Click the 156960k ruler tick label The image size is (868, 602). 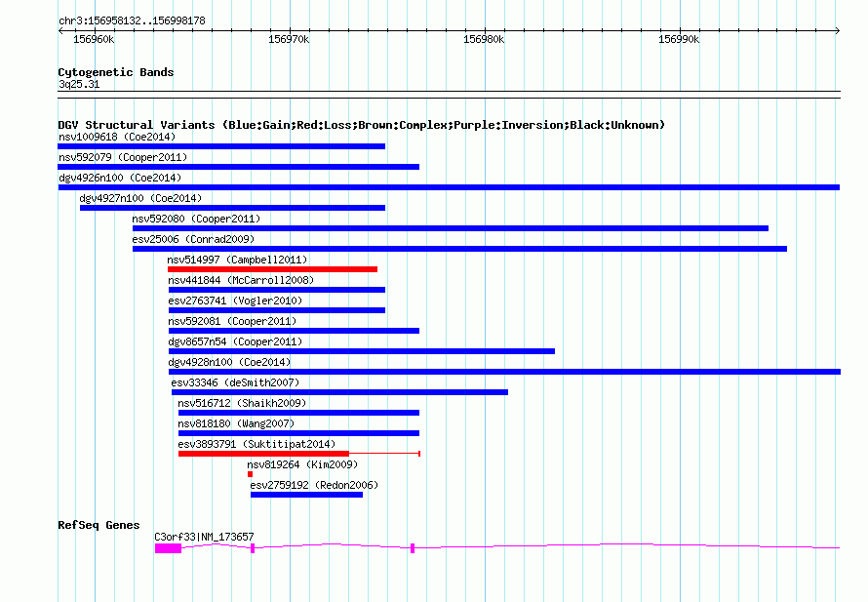point(94,39)
